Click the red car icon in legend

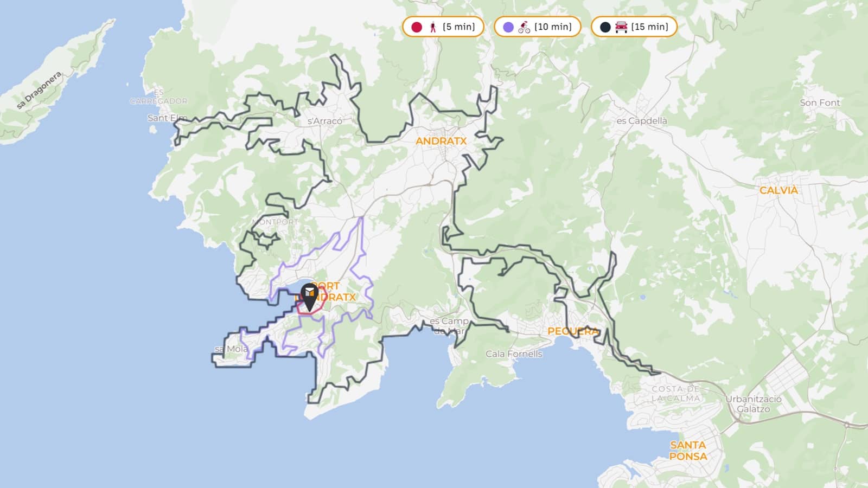tap(621, 27)
